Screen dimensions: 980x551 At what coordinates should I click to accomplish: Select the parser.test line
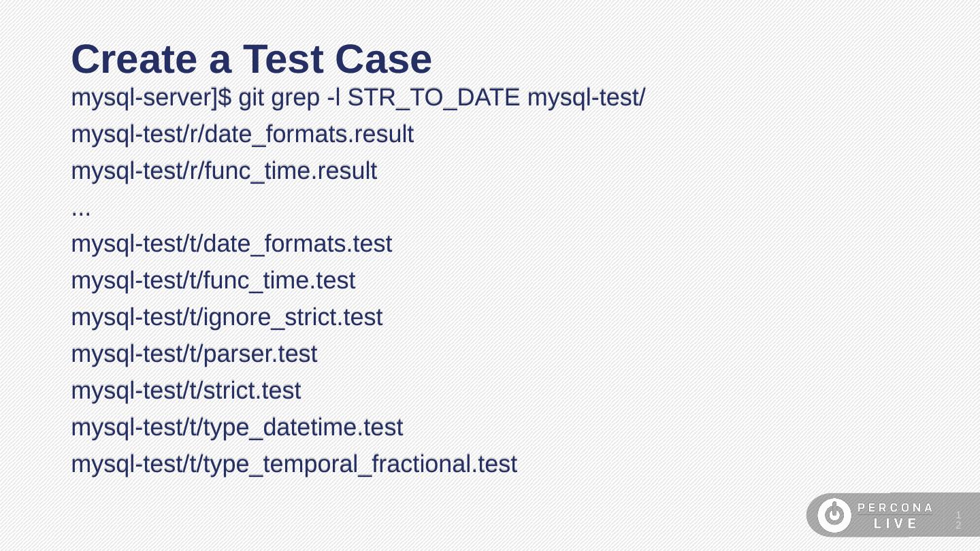(x=194, y=354)
